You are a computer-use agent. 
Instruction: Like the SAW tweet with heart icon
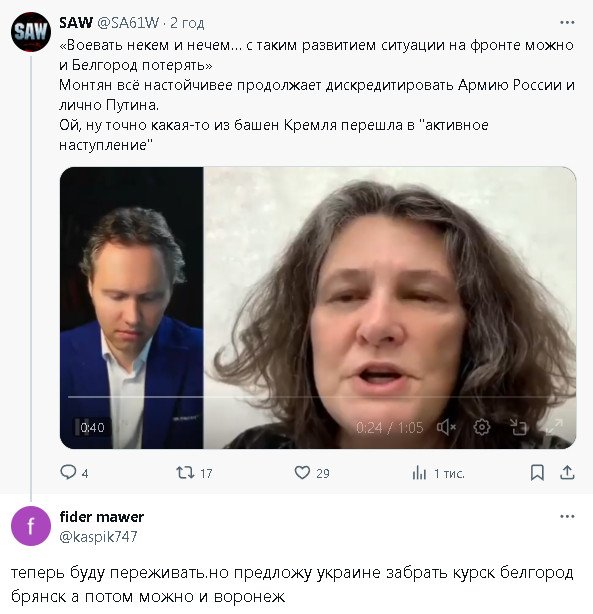[312, 473]
